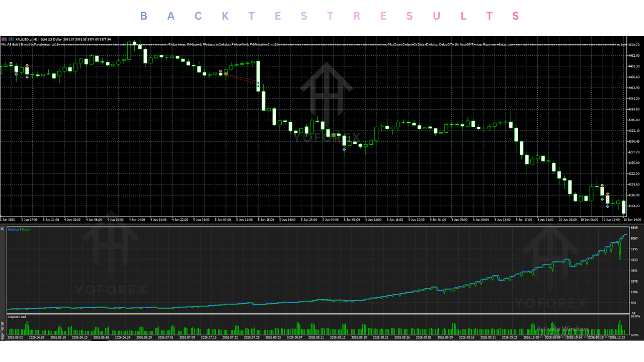
Task: Click the Deposit Load label
Action: (x=17, y=317)
